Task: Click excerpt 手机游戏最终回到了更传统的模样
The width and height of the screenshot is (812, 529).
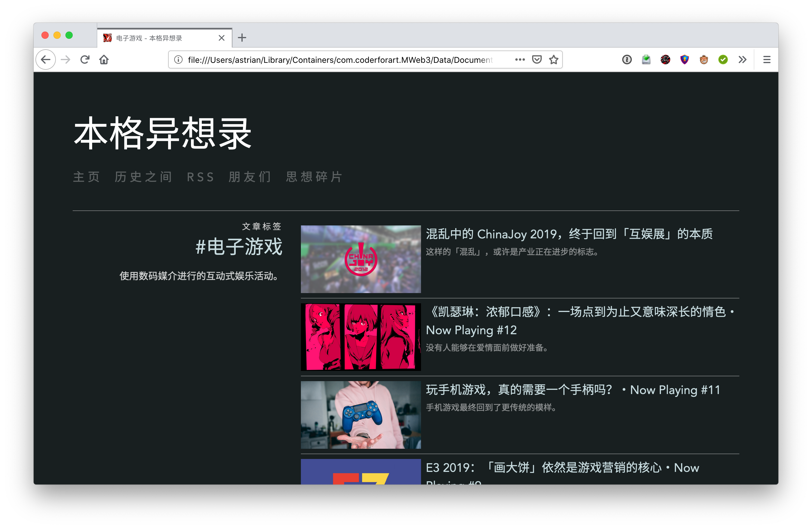Action: pos(491,408)
